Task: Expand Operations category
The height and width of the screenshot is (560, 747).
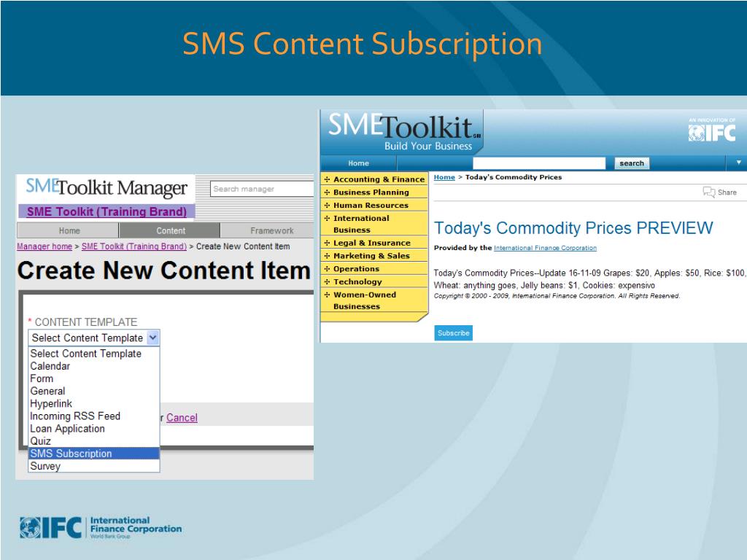Action: [374, 268]
